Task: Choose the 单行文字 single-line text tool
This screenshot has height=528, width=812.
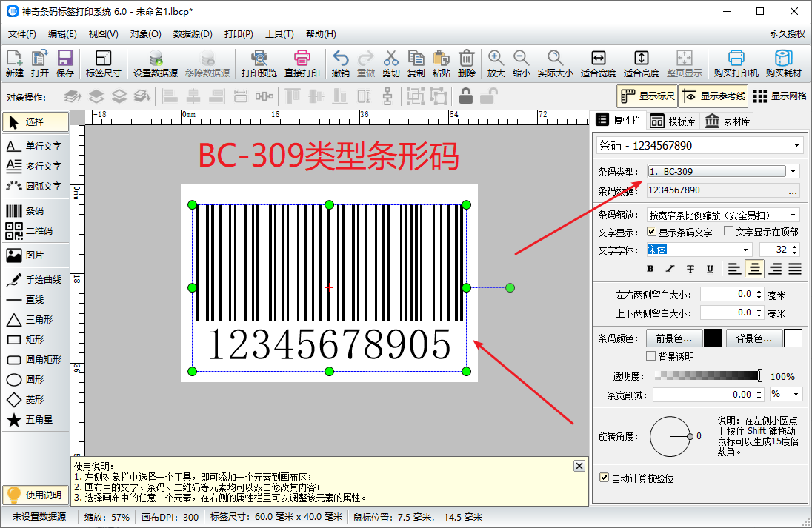Action: coord(36,146)
